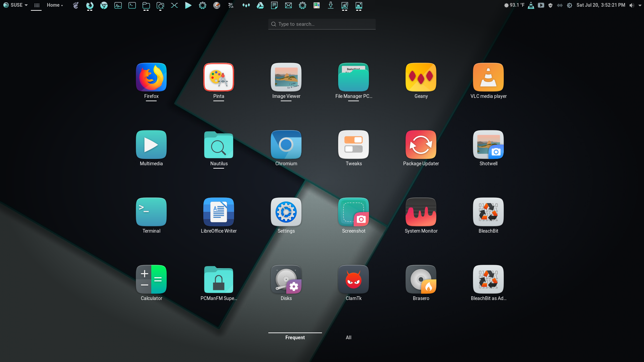The height and width of the screenshot is (362, 644).
Task: Open the Pinta paint application
Action: coord(219,77)
